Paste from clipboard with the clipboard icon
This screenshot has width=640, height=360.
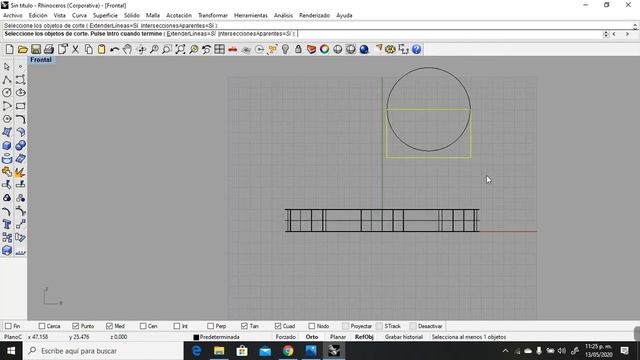click(x=101, y=49)
